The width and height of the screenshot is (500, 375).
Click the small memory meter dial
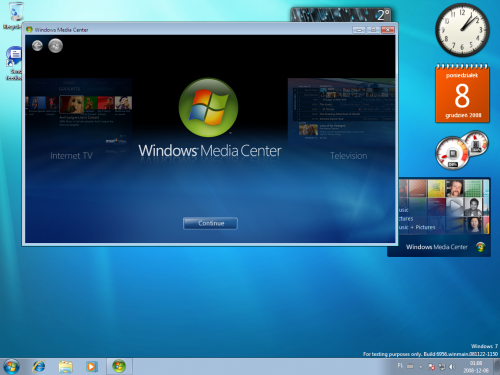pos(476,143)
